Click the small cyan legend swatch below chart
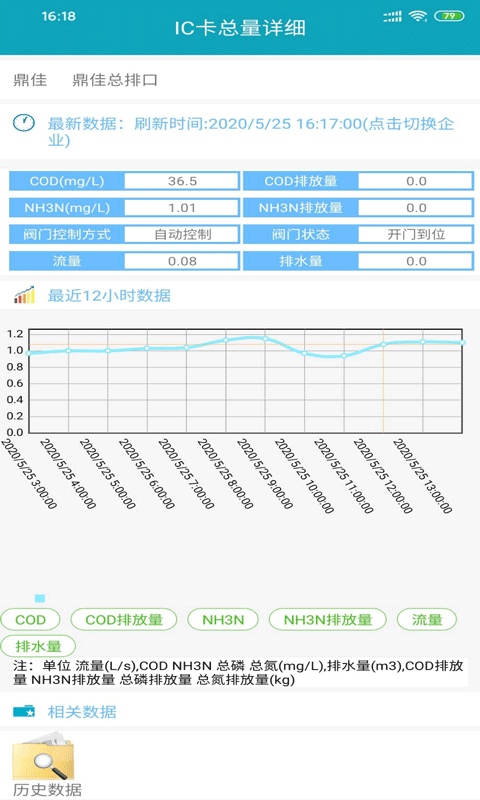 pyautogui.click(x=40, y=598)
